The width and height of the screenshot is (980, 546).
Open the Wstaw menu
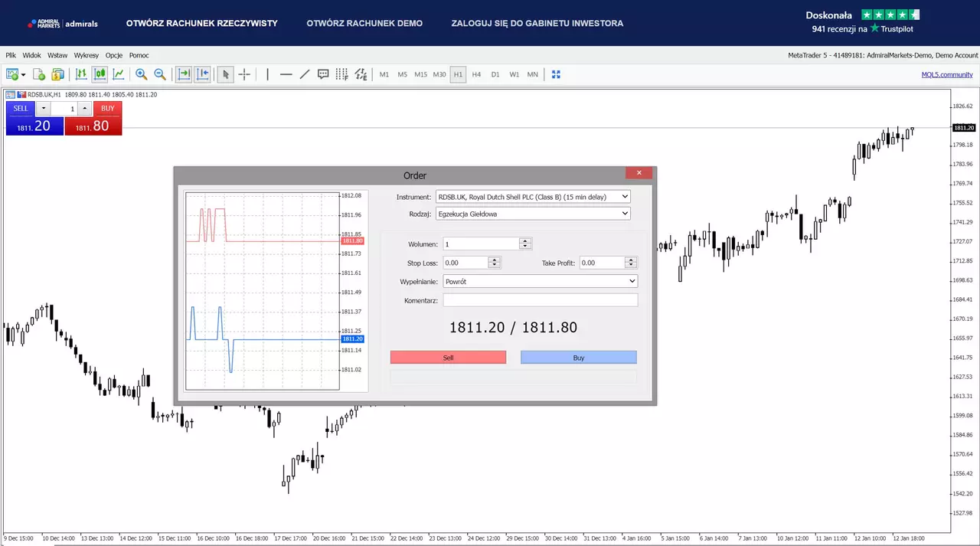[x=57, y=55]
